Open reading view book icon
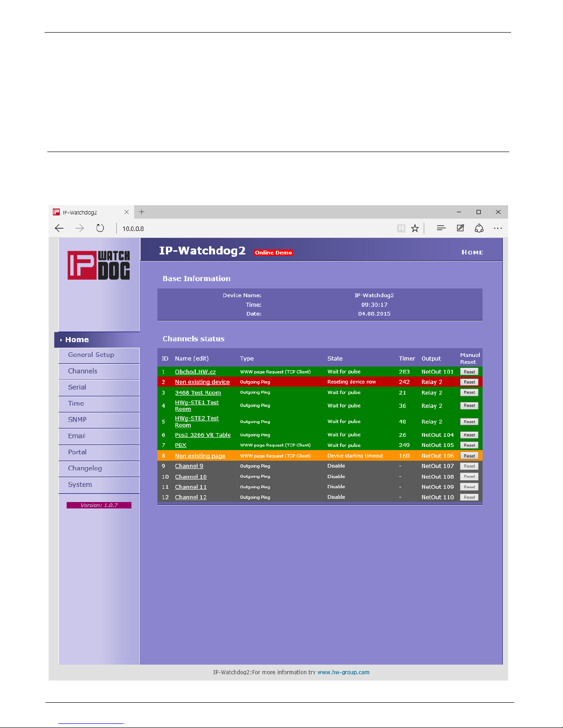This screenshot has height=728, width=563. pyautogui.click(x=401, y=228)
